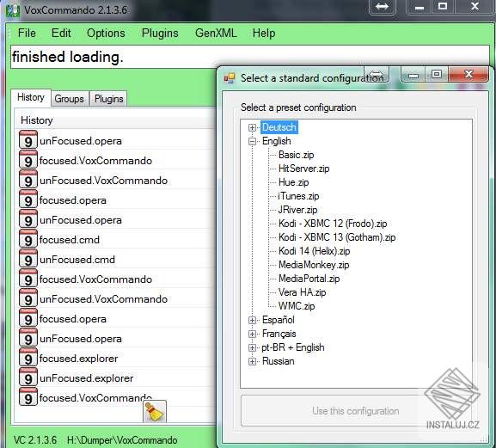The width and height of the screenshot is (496, 448).
Task: Select iTunes.zip preset
Action: point(298,196)
